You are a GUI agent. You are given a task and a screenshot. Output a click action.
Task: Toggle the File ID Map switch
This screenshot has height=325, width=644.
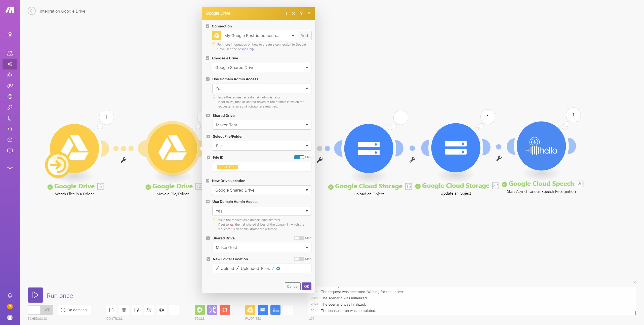click(x=299, y=157)
